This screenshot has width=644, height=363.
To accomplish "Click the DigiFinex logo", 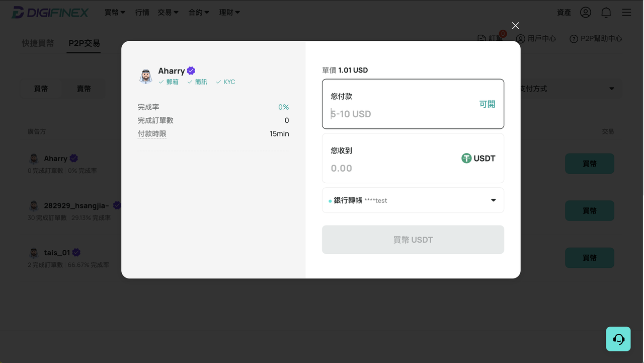I will 50,13.
